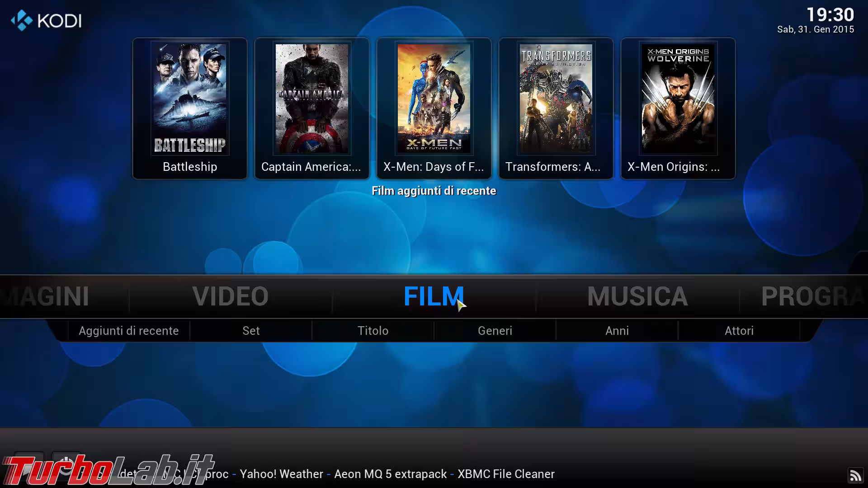Select the 'Set' submenu option
The image size is (868, 488).
coord(250,330)
